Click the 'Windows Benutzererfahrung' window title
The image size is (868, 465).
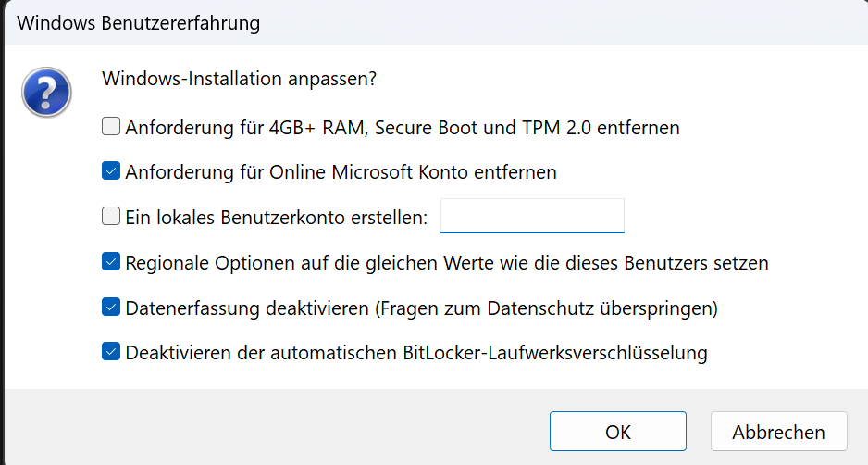click(139, 23)
